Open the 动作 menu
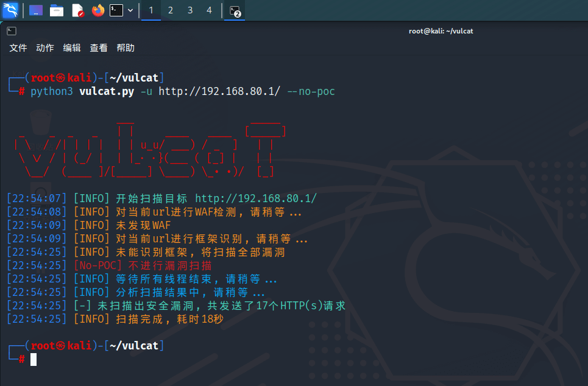The width and height of the screenshot is (588, 386). pos(45,48)
